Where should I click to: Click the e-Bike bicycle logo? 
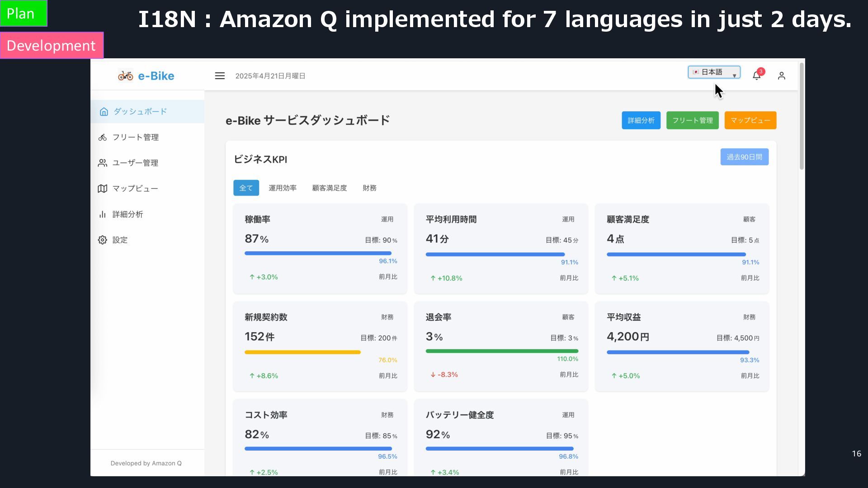point(125,75)
